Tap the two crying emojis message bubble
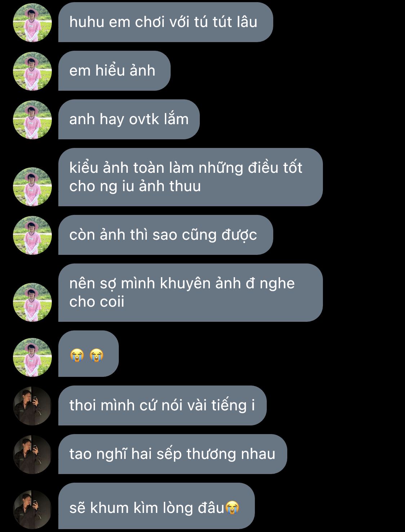This screenshot has width=405, height=532. (x=89, y=354)
